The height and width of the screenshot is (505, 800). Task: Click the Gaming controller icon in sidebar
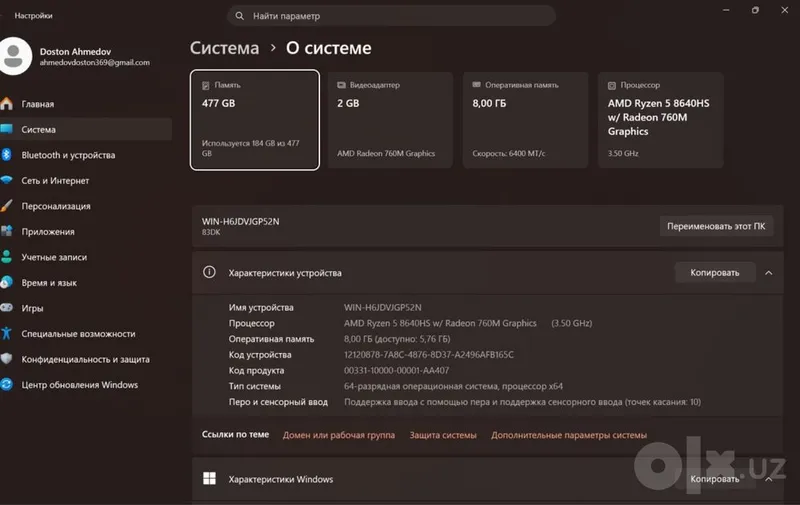(x=7, y=308)
